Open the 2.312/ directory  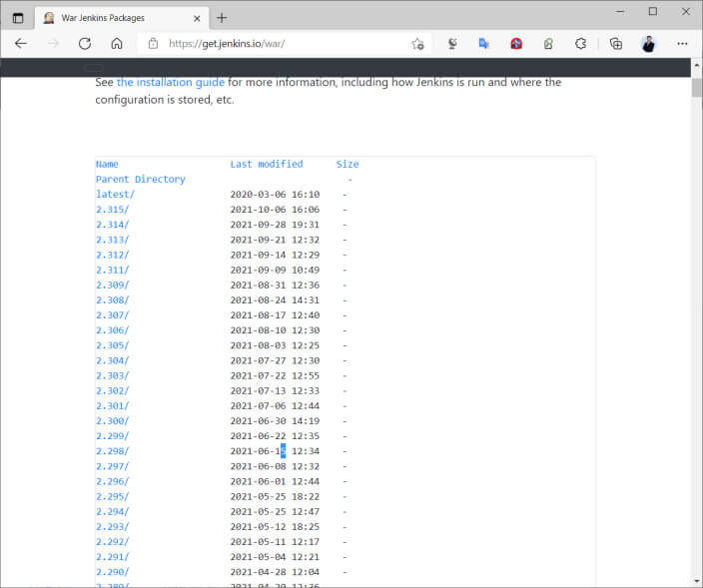click(x=112, y=255)
